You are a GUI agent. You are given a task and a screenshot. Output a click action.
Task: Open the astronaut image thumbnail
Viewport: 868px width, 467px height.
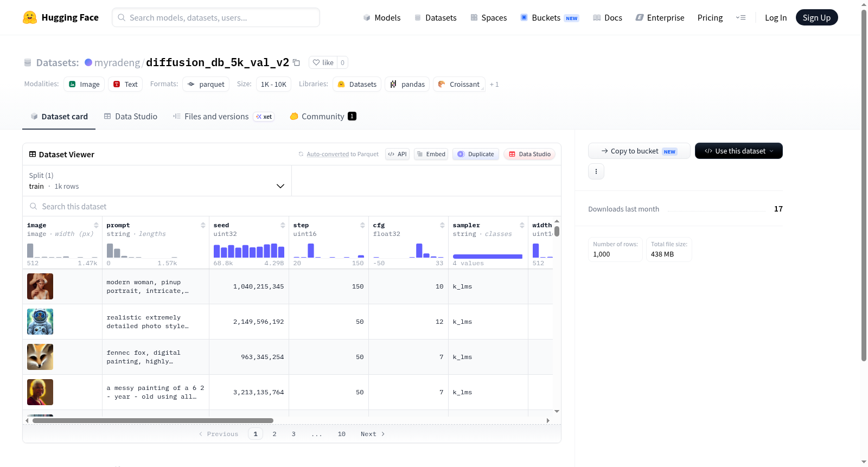click(x=40, y=322)
